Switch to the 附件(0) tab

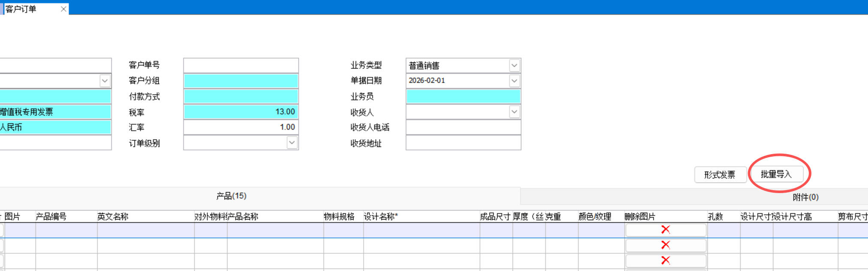[805, 197]
